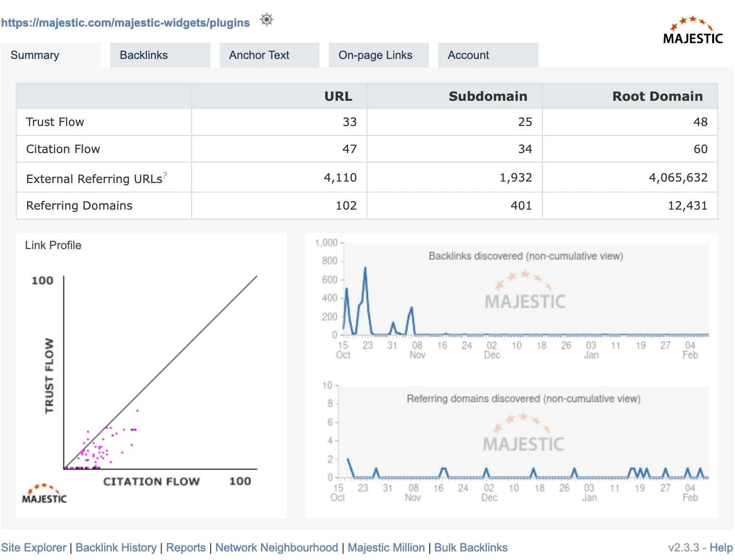735x560 pixels.
Task: Select the Root Domain Citation Flow value 60
Action: 700,149
